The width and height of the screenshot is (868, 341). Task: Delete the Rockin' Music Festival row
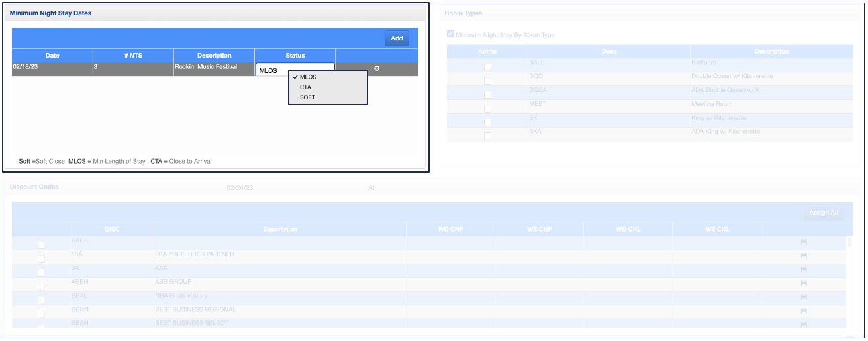pyautogui.click(x=377, y=68)
